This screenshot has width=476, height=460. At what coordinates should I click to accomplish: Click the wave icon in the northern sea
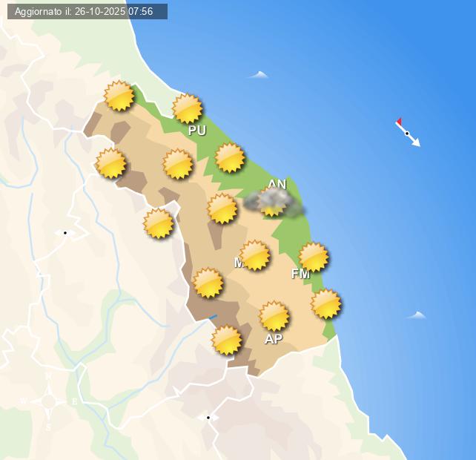(258, 75)
